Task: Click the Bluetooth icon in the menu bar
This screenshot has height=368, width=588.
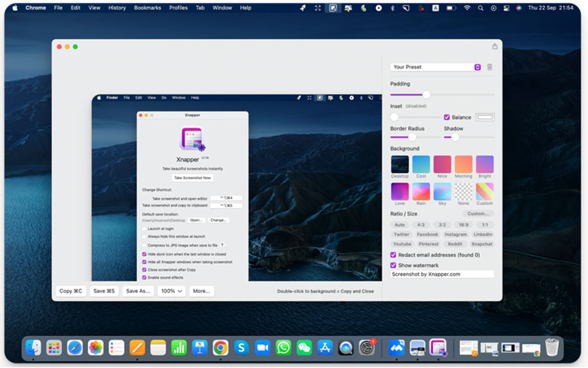Action: [393, 8]
